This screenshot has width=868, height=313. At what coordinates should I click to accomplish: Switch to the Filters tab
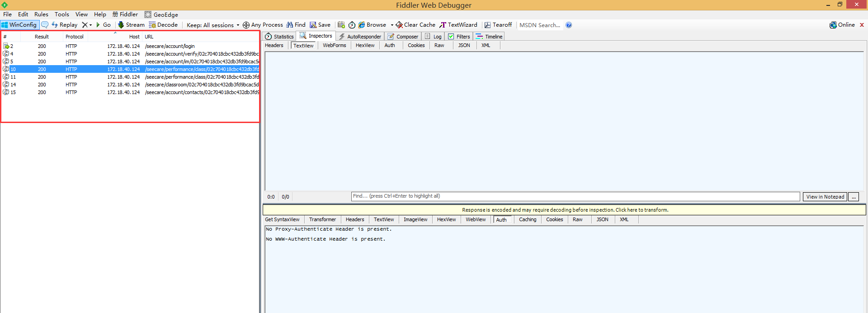click(459, 37)
